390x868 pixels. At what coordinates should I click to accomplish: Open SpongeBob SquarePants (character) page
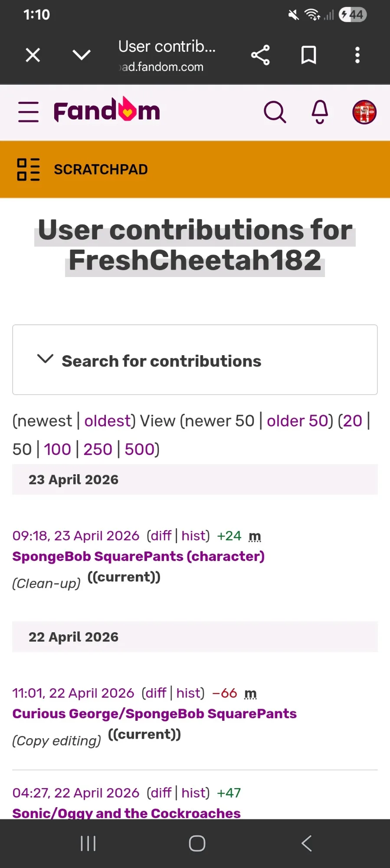coord(138,556)
